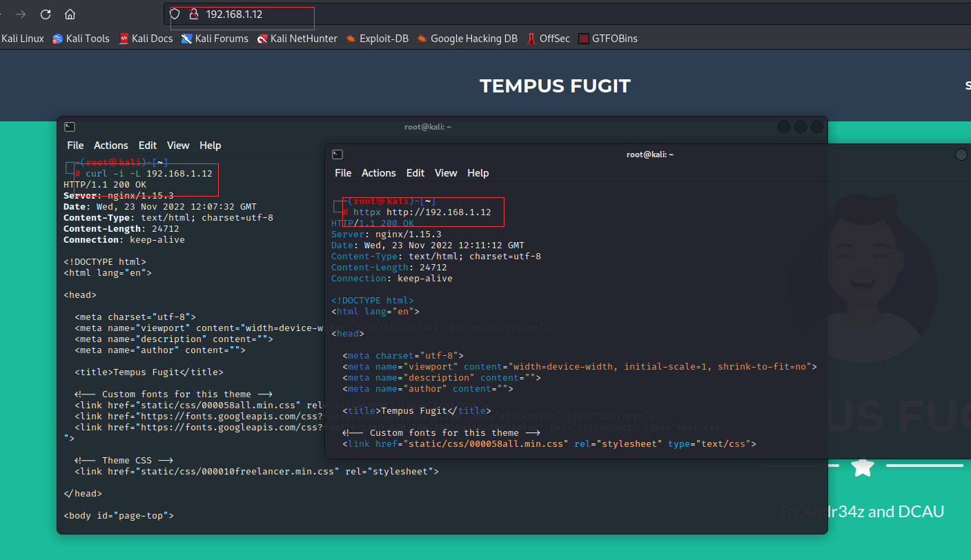Click the TEMPUS FUGIT site heading
Viewport: 971px width, 560px height.
555,86
